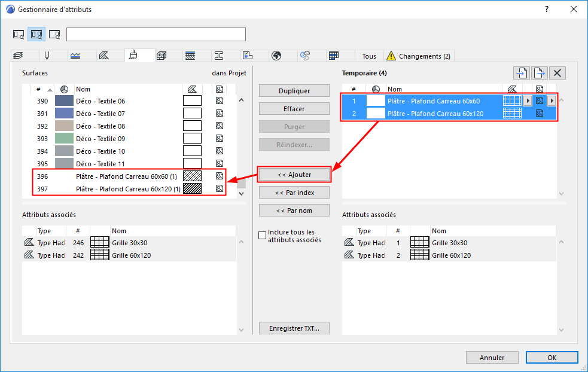588x372 pixels.
Task: Click texture icon of Déco - Textile 06
Action: [220, 100]
